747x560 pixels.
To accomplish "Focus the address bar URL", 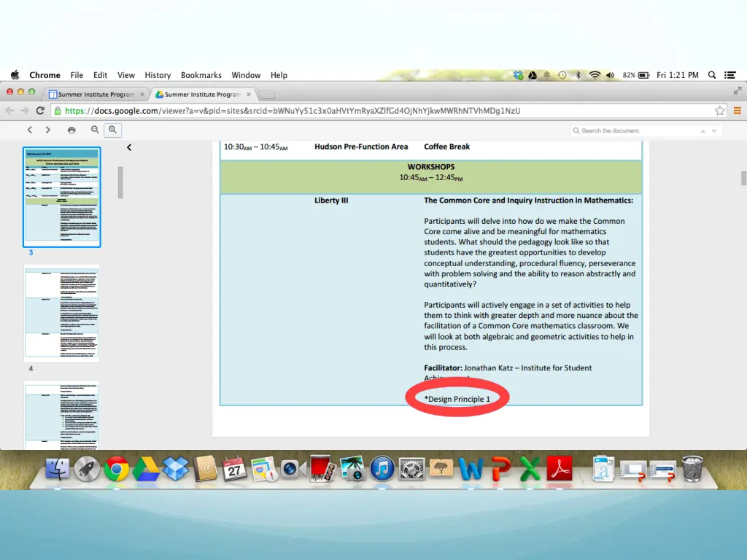I will pyautogui.click(x=293, y=111).
